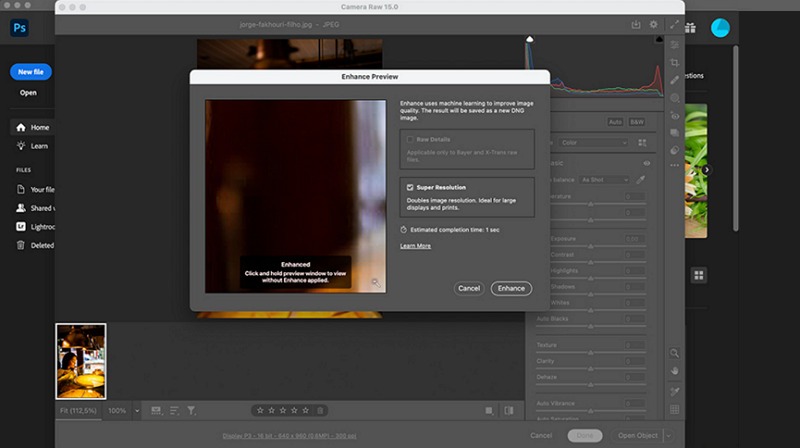This screenshot has height=448, width=800.
Task: Click the 100% zoom option
Action: point(117,411)
